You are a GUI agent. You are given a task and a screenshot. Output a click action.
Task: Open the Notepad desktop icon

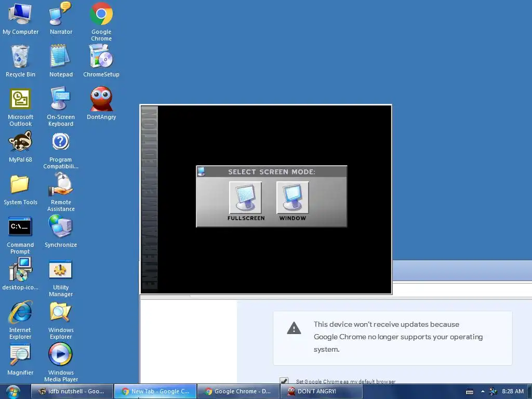pyautogui.click(x=61, y=61)
